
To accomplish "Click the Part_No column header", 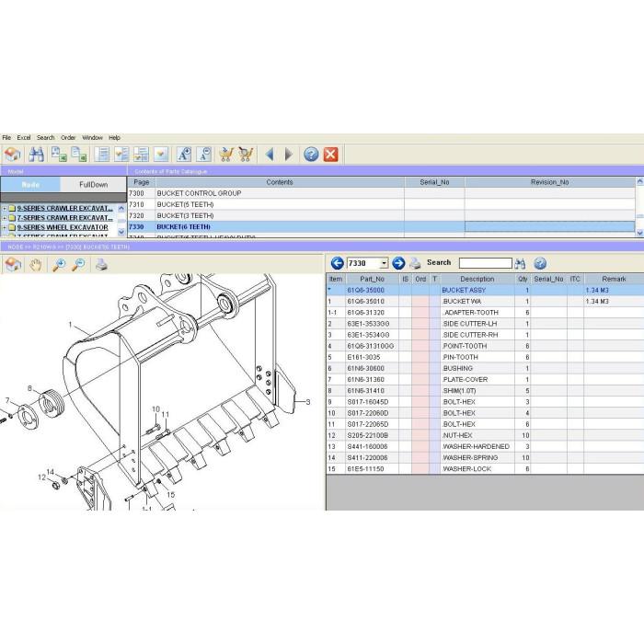I will (372, 279).
